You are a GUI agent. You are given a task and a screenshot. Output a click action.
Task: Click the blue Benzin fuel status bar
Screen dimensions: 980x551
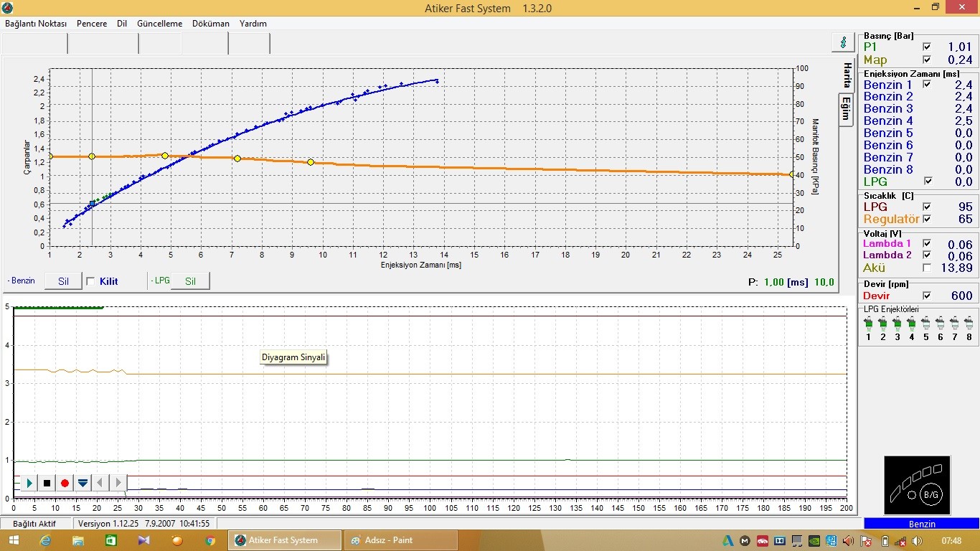pos(921,524)
